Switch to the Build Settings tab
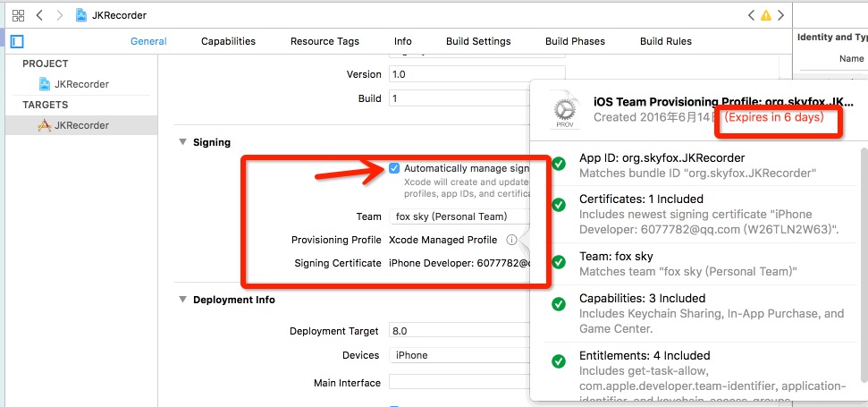868x407 pixels. click(478, 41)
